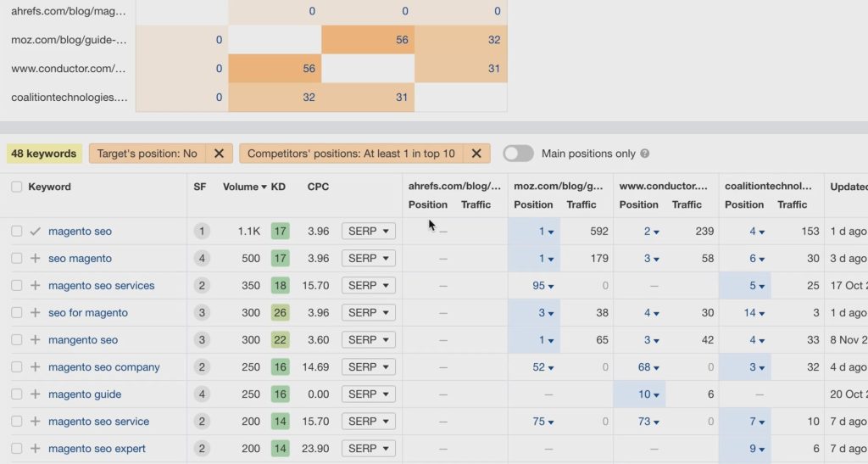Click KD score 22 for 'mangento seo'
This screenshot has width=868, height=464.
pyautogui.click(x=280, y=339)
